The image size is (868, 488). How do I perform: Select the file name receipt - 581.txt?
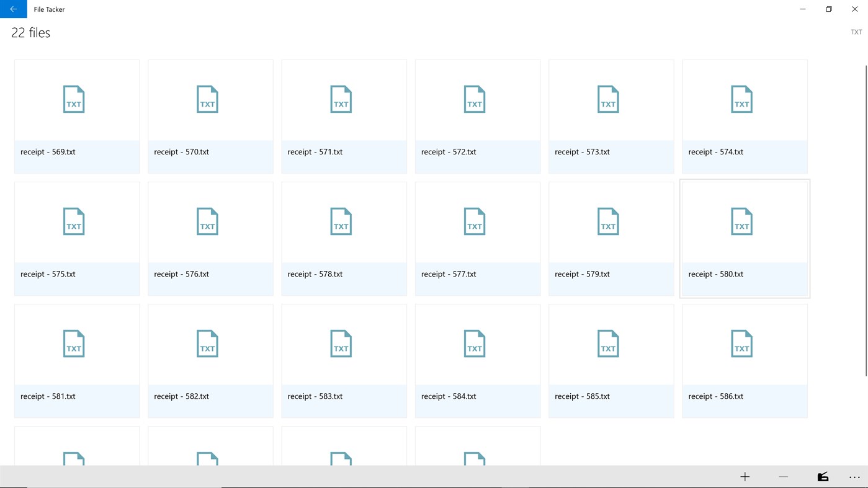coord(48,396)
